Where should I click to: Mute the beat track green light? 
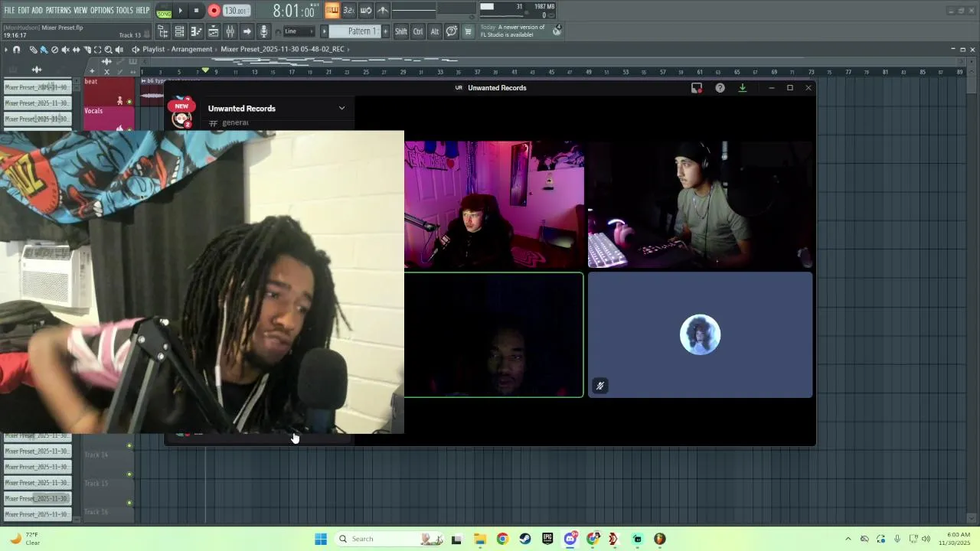tap(129, 101)
